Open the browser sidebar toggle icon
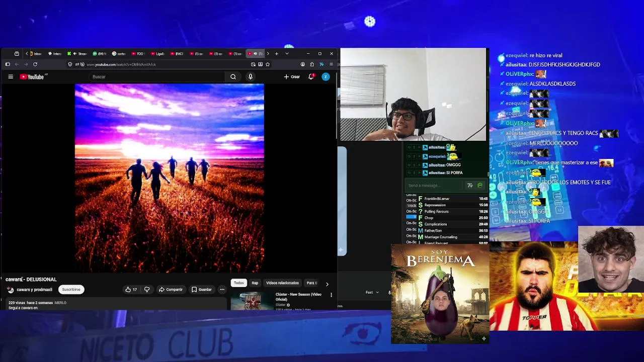The image size is (644, 362). pos(8,64)
